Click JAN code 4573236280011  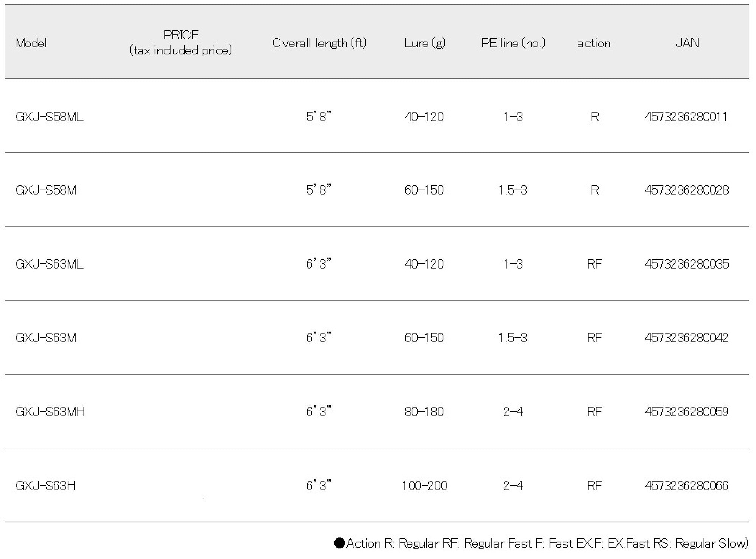[x=686, y=117]
